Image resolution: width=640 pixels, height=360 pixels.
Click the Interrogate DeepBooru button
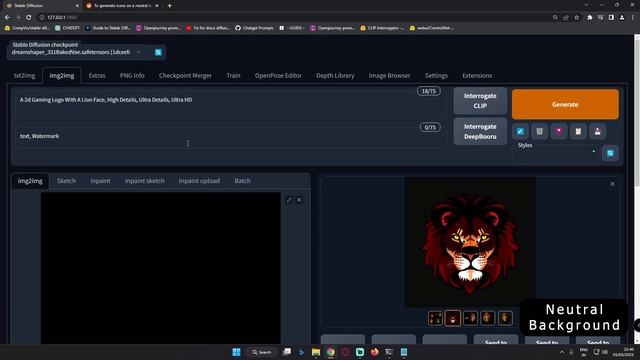point(480,131)
